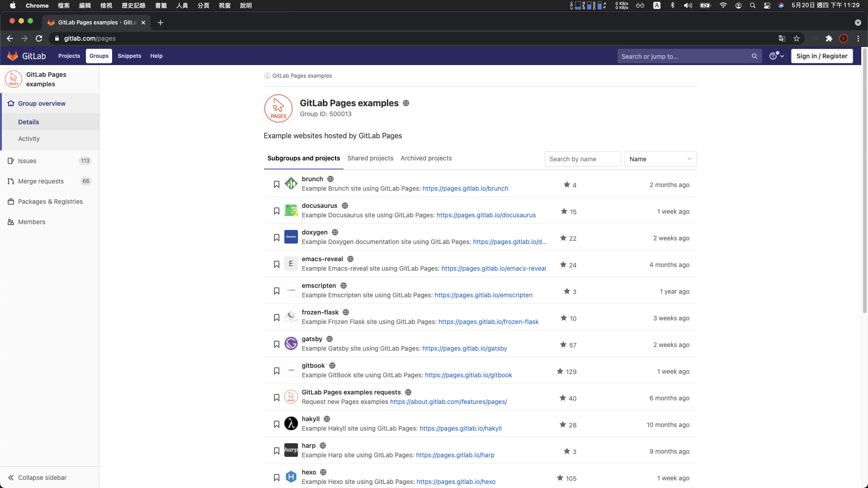The height and width of the screenshot is (488, 868).
Task: Select the Subgroups and projects tab
Action: 303,158
